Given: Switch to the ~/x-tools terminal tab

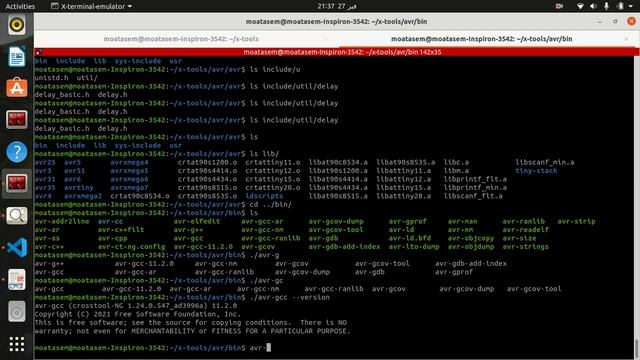Looking at the screenshot, I should click(181, 39).
